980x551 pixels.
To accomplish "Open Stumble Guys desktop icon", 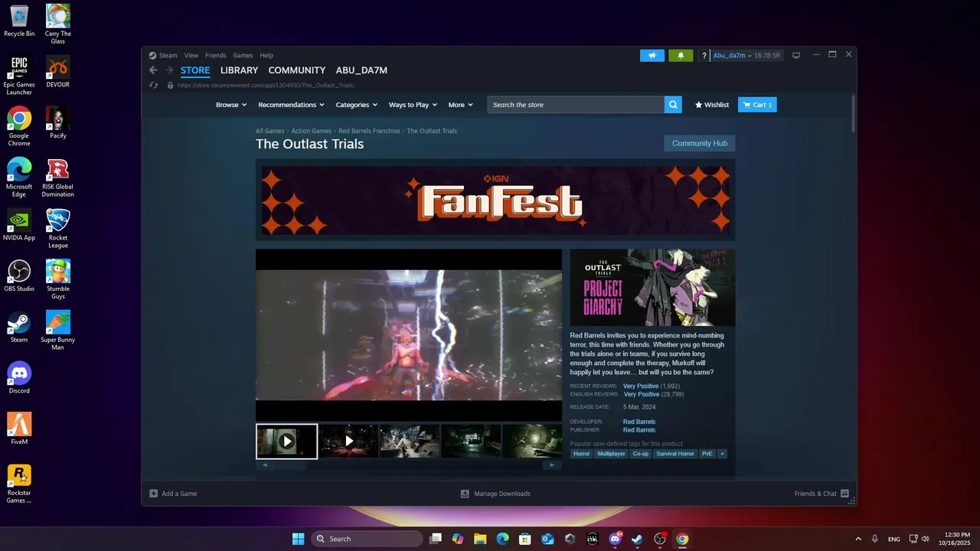I will click(58, 280).
